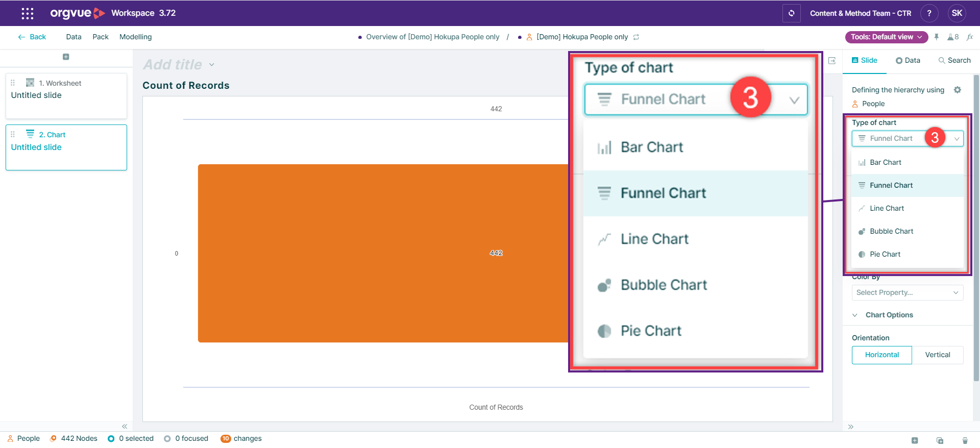The image size is (980, 448).
Task: Open the fx expression icon
Action: [x=970, y=37]
